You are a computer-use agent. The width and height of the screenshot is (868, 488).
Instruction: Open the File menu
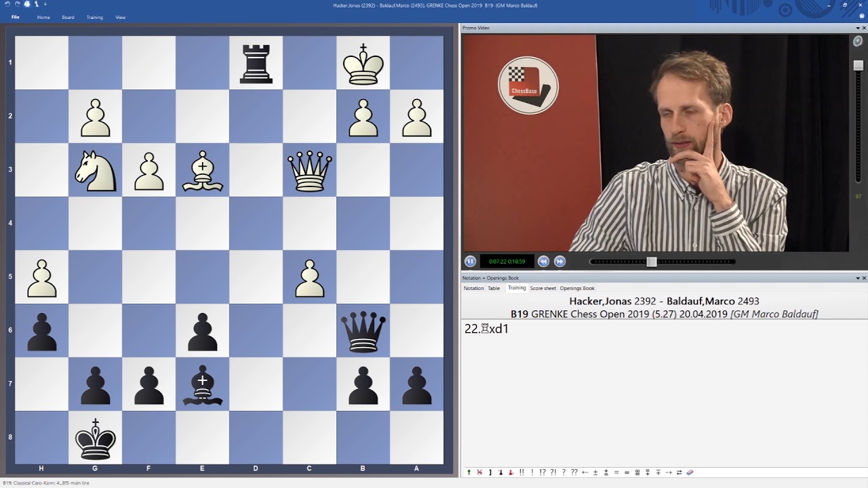15,17
